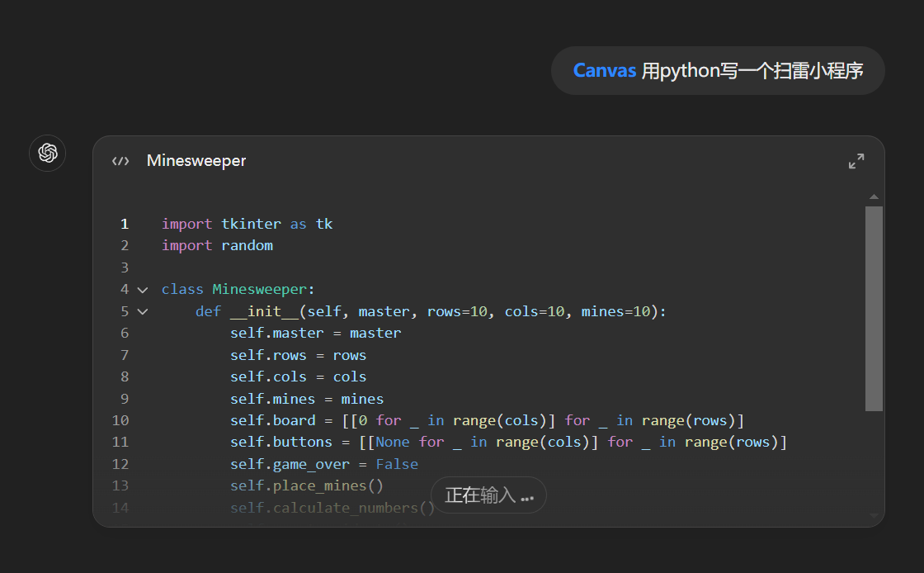Click the 'self.board =' list comprehension line
Image resolution: width=924 pixels, height=573 pixels.
[x=488, y=420]
